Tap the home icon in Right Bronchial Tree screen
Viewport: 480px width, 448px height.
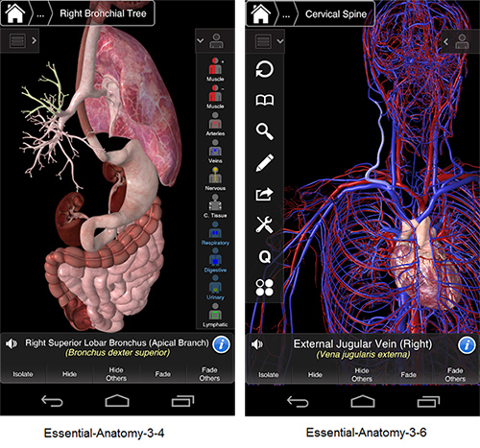tap(15, 13)
